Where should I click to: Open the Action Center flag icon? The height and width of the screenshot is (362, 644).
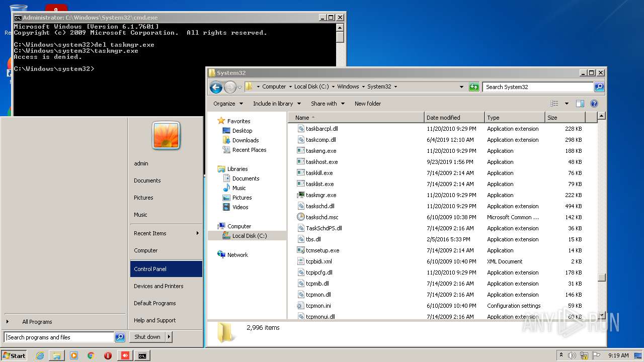point(596,355)
